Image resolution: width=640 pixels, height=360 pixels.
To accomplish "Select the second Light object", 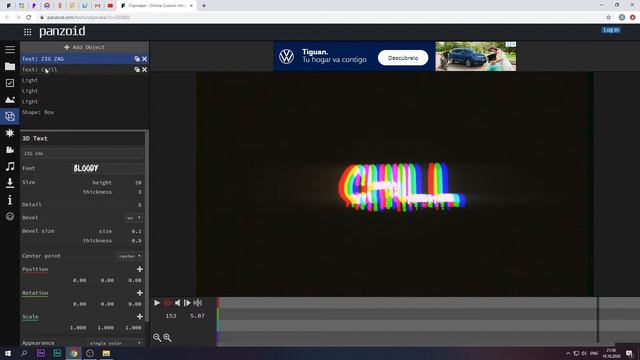I will click(84, 91).
